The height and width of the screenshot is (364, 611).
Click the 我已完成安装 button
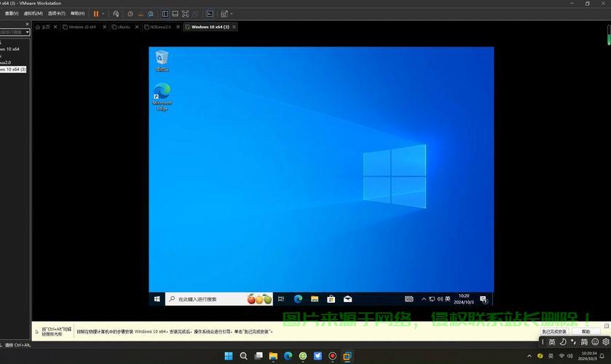(x=553, y=331)
